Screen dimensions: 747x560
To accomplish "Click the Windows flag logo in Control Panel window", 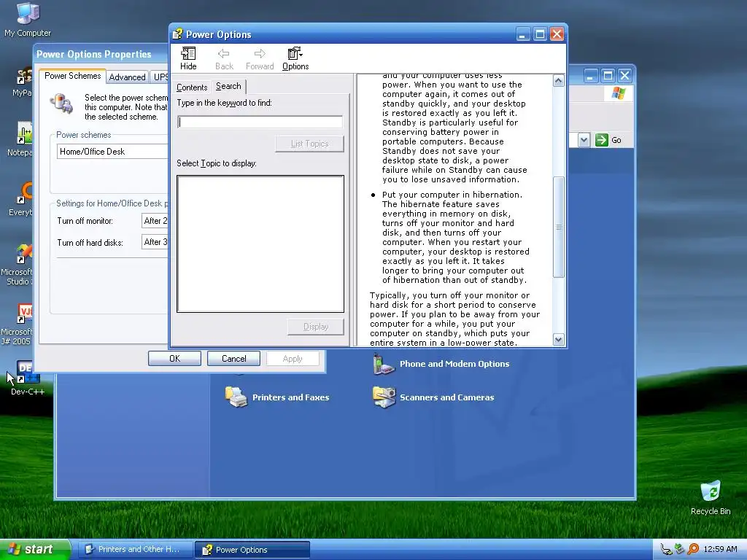I will (619, 93).
